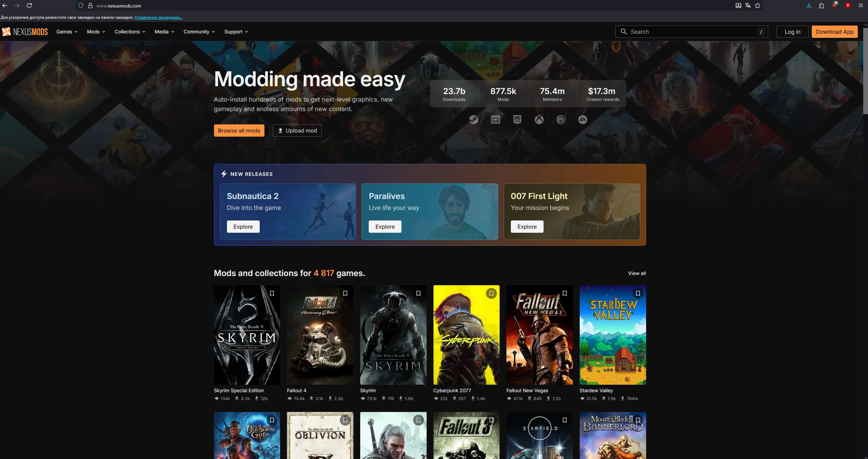Open the Fallout New Vegas cover art
Screen dimensions: 868x459
[x=539, y=335]
